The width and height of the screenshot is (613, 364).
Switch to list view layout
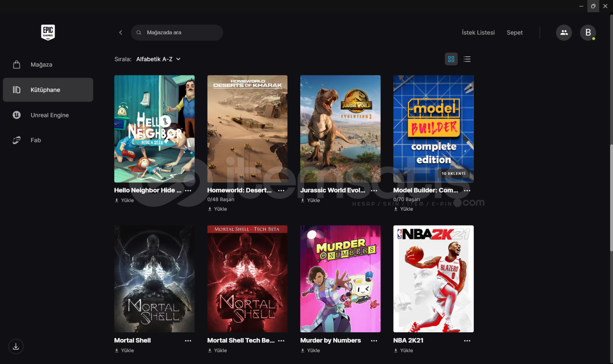coord(467,59)
